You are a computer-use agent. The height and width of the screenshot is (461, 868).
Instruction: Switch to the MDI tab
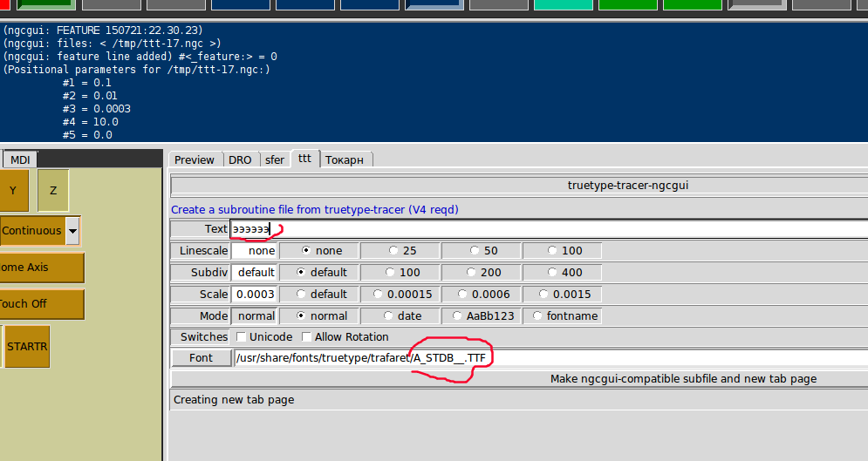[x=20, y=159]
